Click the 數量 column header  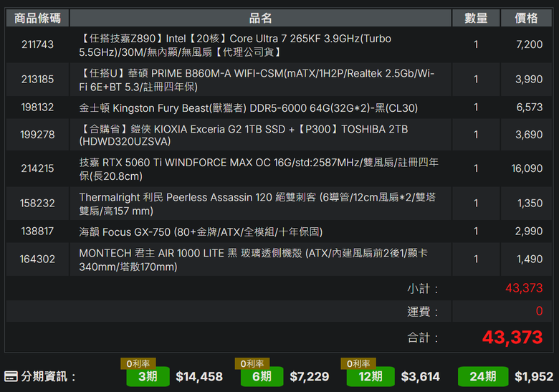476,18
